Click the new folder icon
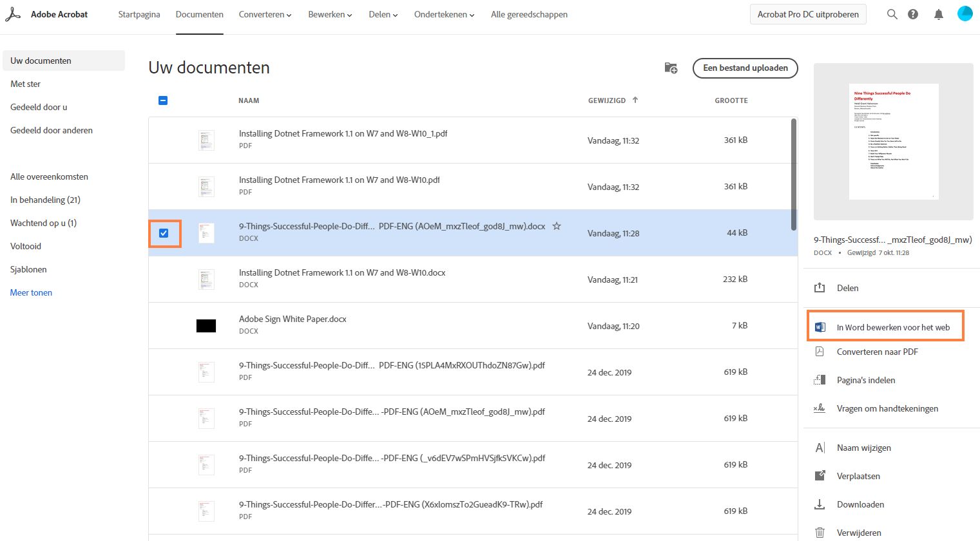 tap(671, 68)
